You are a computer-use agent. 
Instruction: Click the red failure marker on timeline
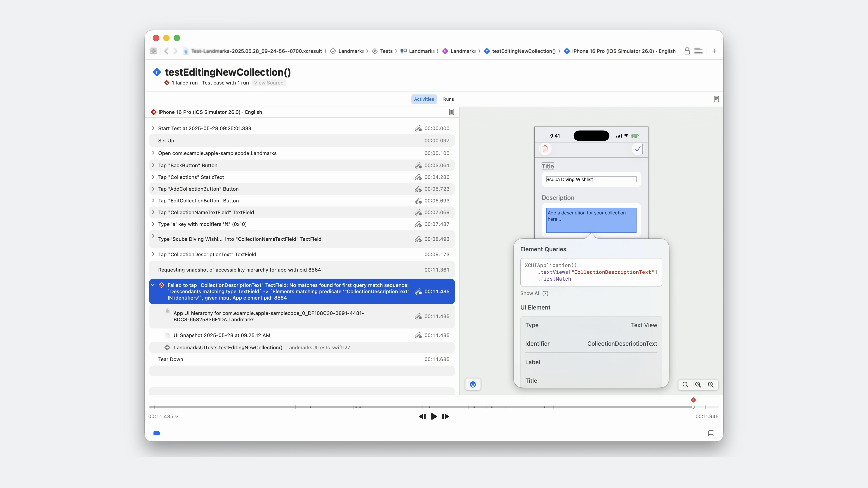click(693, 400)
